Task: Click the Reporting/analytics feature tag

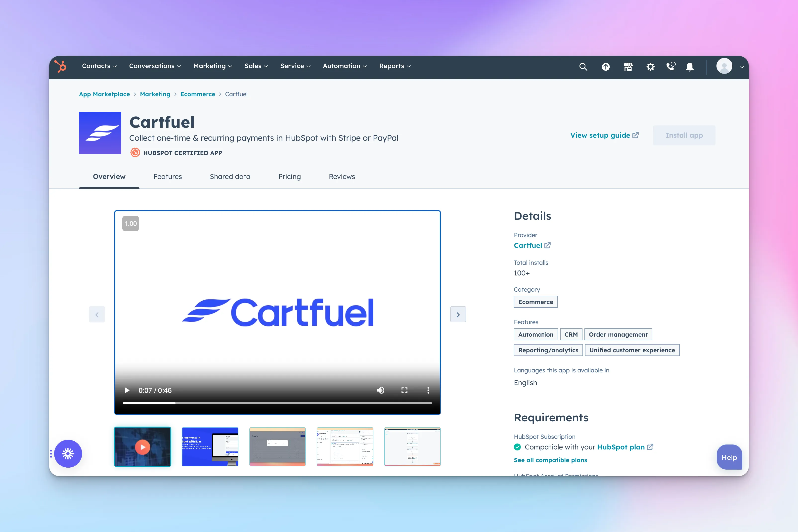Action: click(x=548, y=350)
